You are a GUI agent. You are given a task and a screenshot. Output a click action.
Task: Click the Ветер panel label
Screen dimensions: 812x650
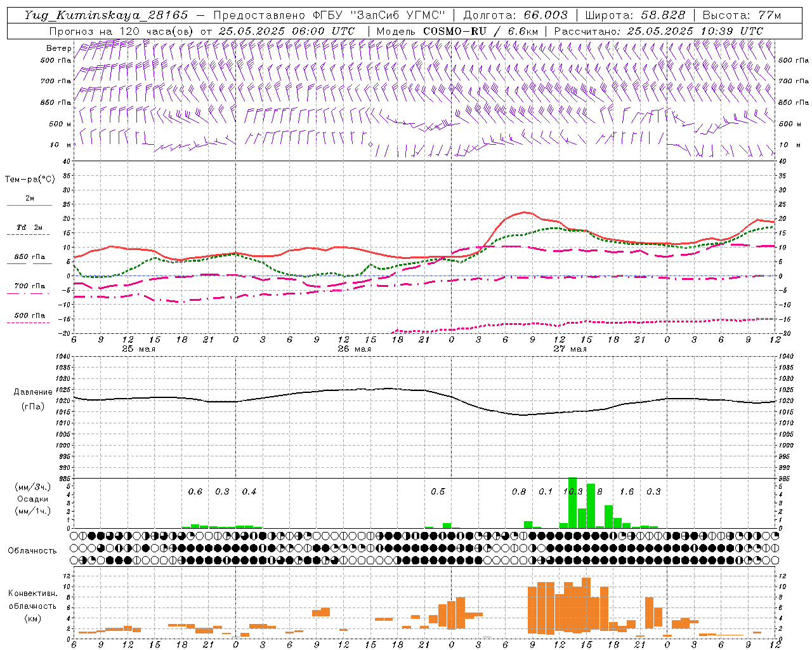pyautogui.click(x=58, y=48)
